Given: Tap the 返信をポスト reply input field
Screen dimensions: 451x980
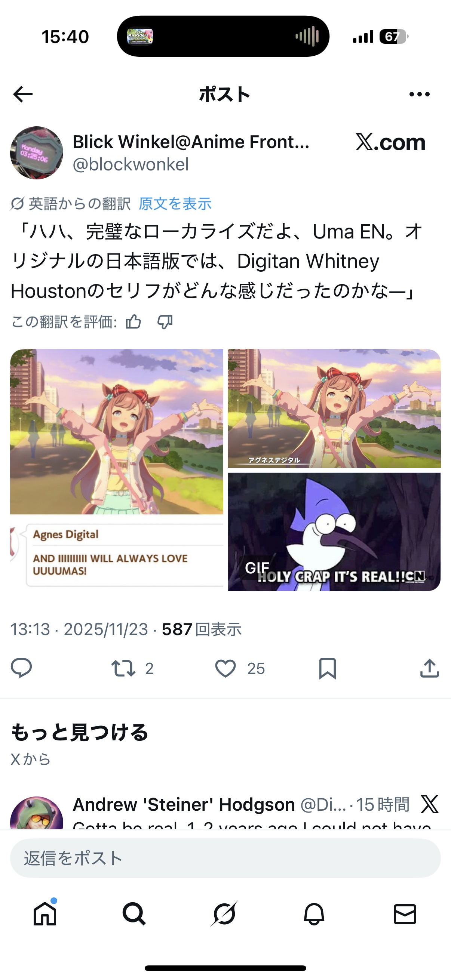Looking at the screenshot, I should [x=225, y=858].
